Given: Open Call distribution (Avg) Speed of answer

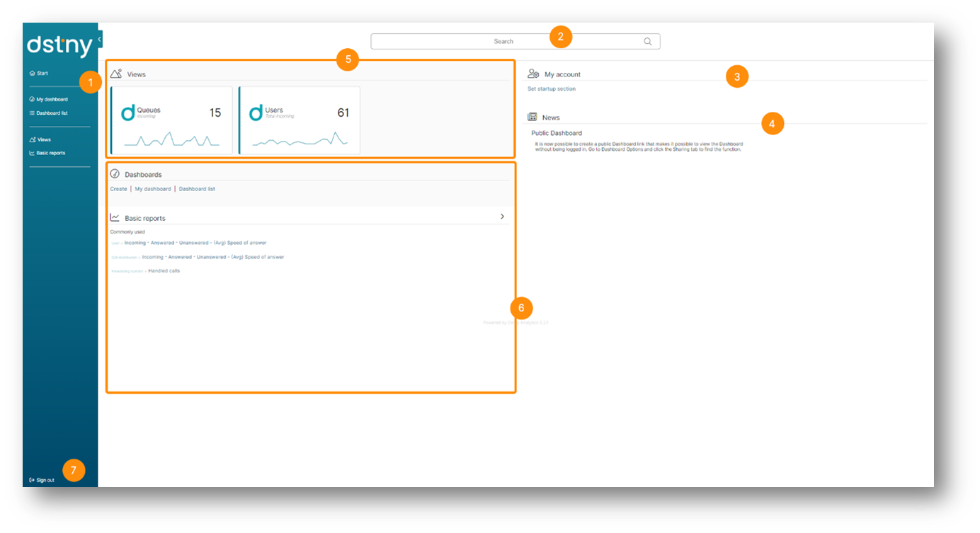Looking at the screenshot, I should pyautogui.click(x=258, y=257).
